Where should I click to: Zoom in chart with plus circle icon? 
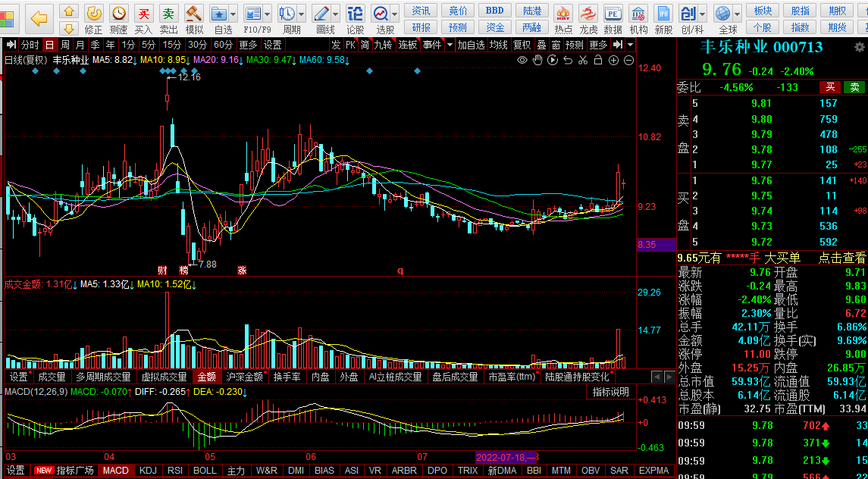[614, 61]
